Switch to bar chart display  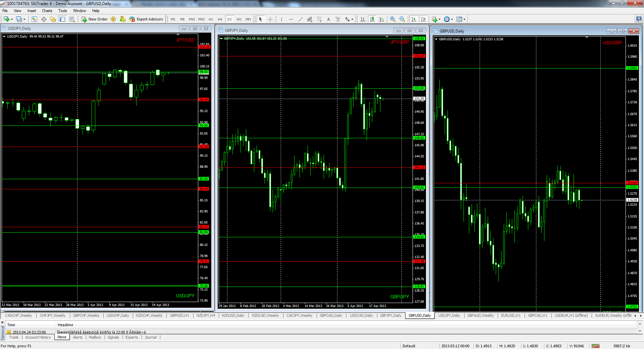coord(363,19)
